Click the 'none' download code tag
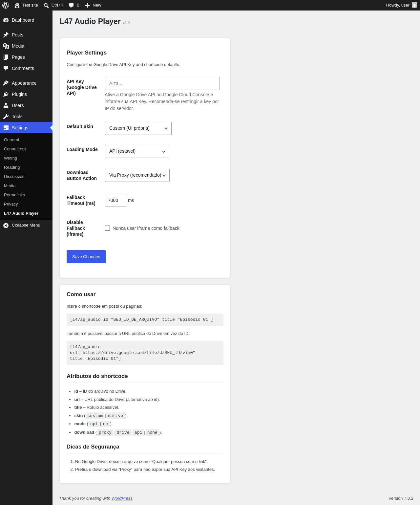Image resolution: width=420 pixels, height=505 pixels. click(152, 432)
